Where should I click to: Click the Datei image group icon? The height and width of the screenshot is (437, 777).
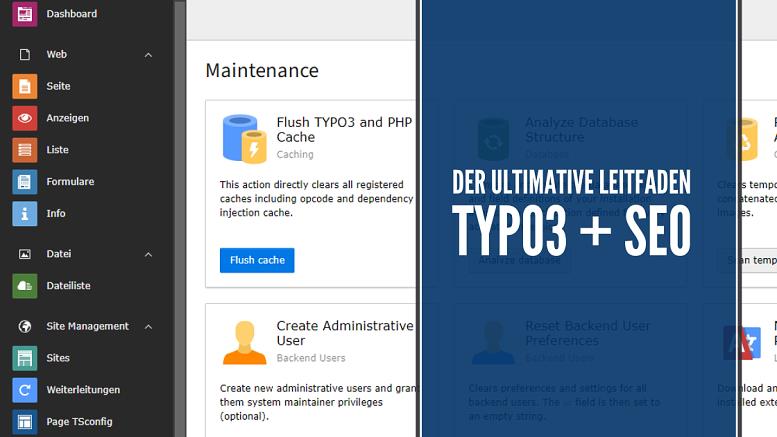25,254
